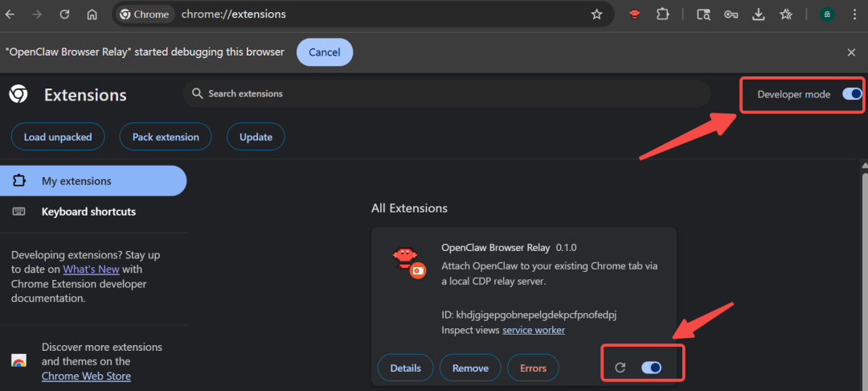Open the Extensions puzzle-piece toolbar icon

(662, 14)
